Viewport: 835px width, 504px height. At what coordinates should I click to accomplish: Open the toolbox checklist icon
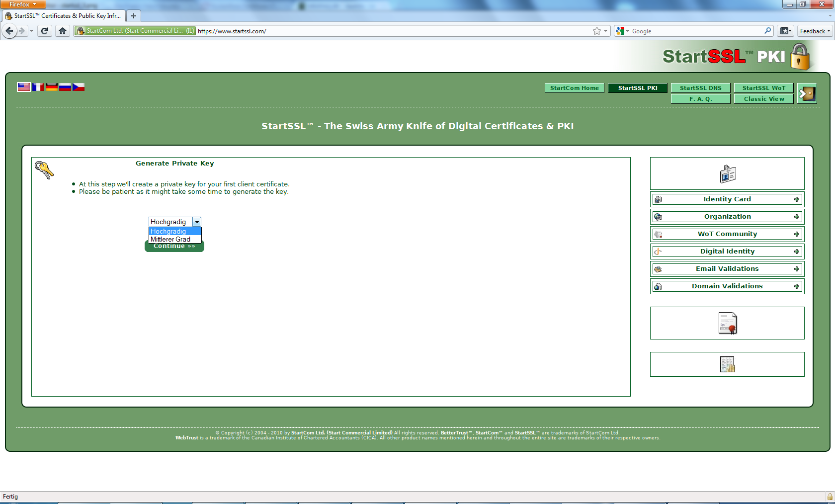(728, 364)
